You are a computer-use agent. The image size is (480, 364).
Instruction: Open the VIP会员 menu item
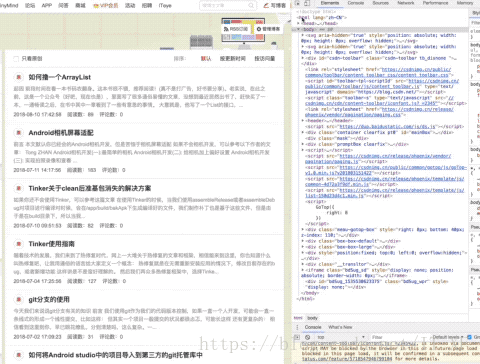[x=105, y=5]
